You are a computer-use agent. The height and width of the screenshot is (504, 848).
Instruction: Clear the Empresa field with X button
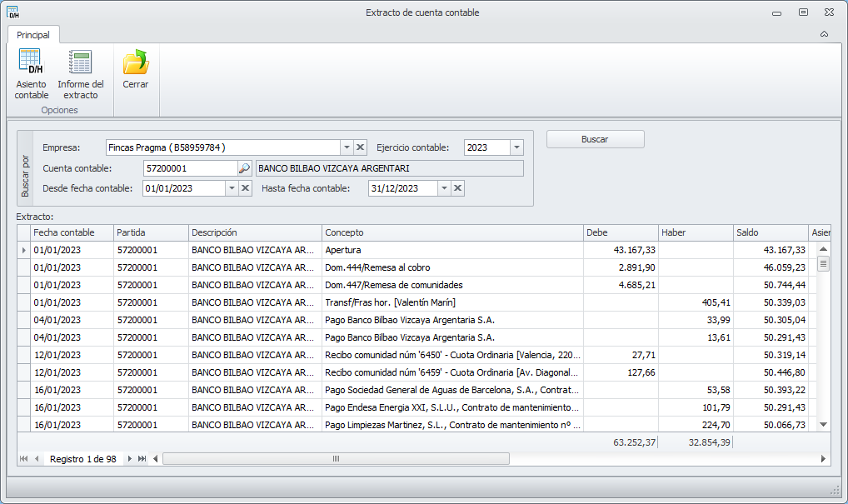(x=360, y=147)
